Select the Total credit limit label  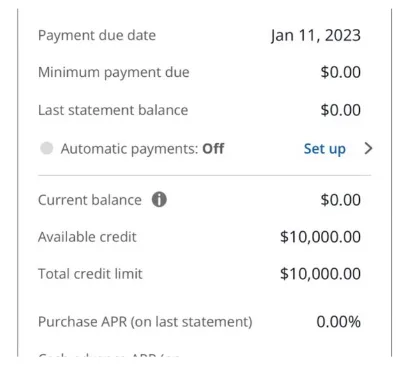(90, 274)
